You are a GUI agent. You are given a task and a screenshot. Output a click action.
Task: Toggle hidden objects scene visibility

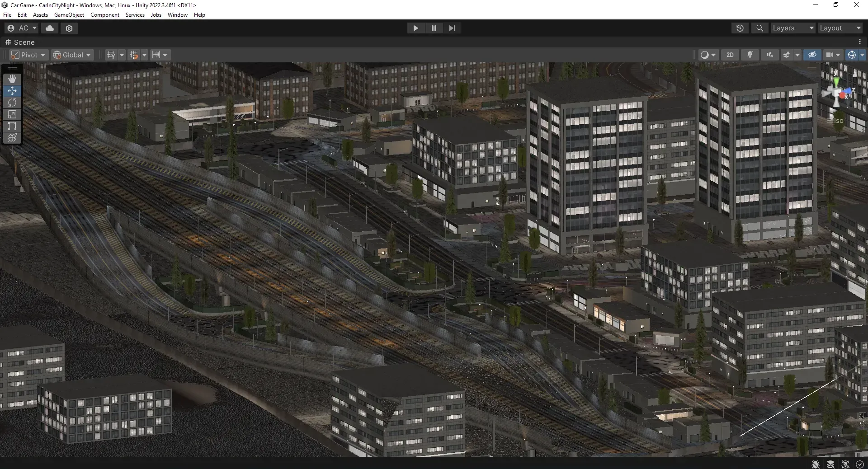click(812, 55)
